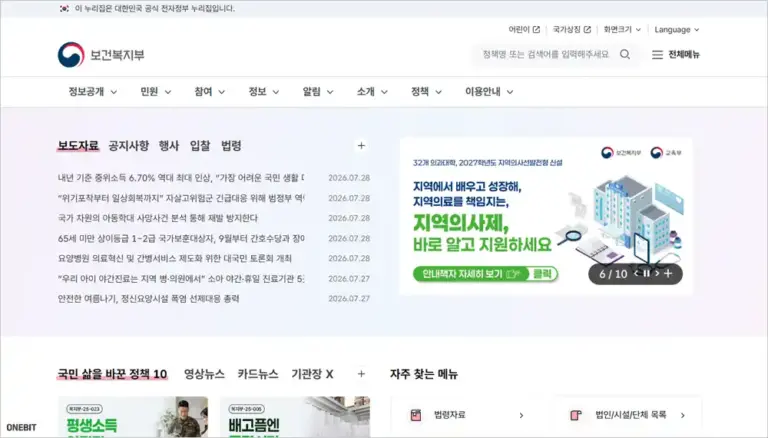Switch to the 영상뉴스 tab
Image resolution: width=768 pixels, height=438 pixels.
tap(204, 374)
